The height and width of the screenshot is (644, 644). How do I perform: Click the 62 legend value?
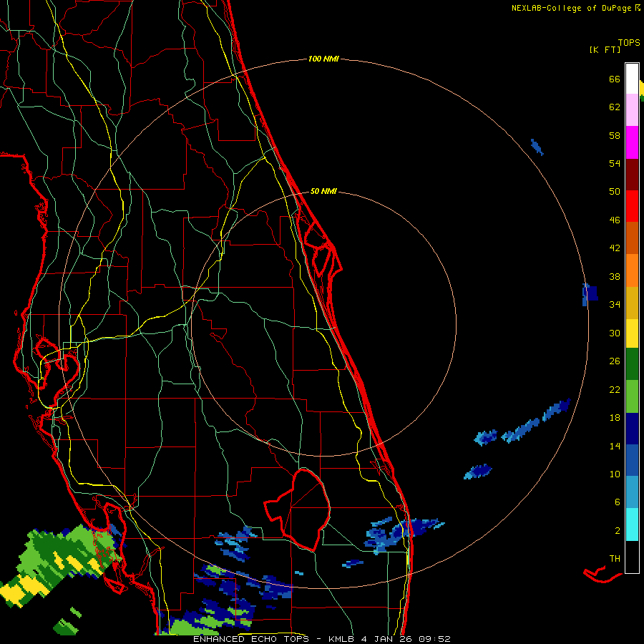[615, 107]
